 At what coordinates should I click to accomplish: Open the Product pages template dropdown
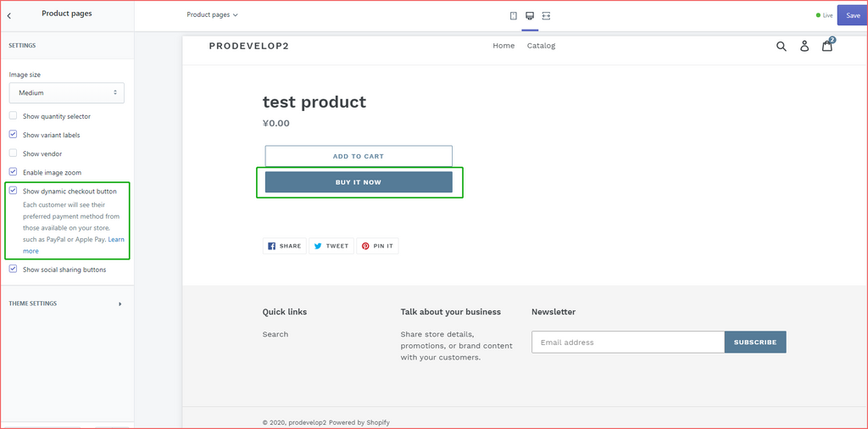click(x=212, y=14)
